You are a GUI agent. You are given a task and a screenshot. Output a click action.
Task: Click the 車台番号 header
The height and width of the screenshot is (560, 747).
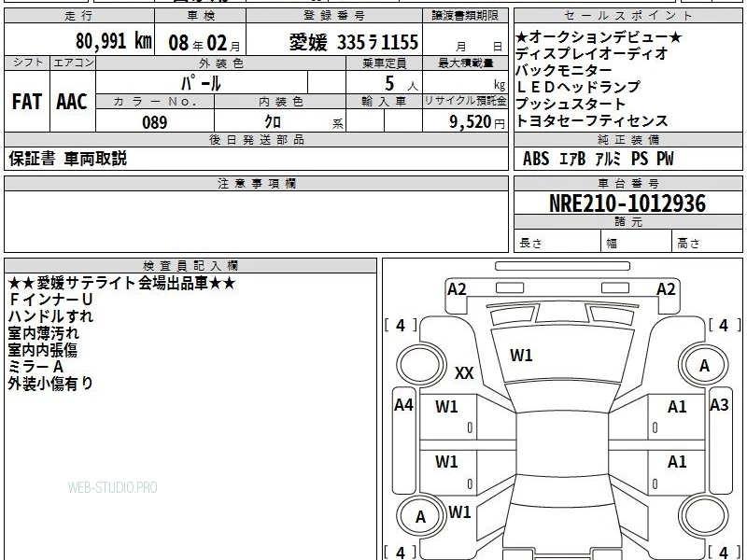point(627,184)
